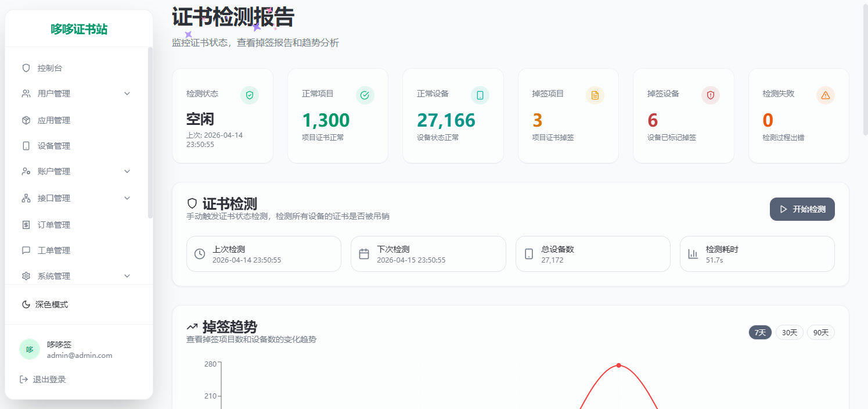Screen dimensions: 868x409
Task: Click the 1,300 normal projects value
Action: pyautogui.click(x=326, y=120)
